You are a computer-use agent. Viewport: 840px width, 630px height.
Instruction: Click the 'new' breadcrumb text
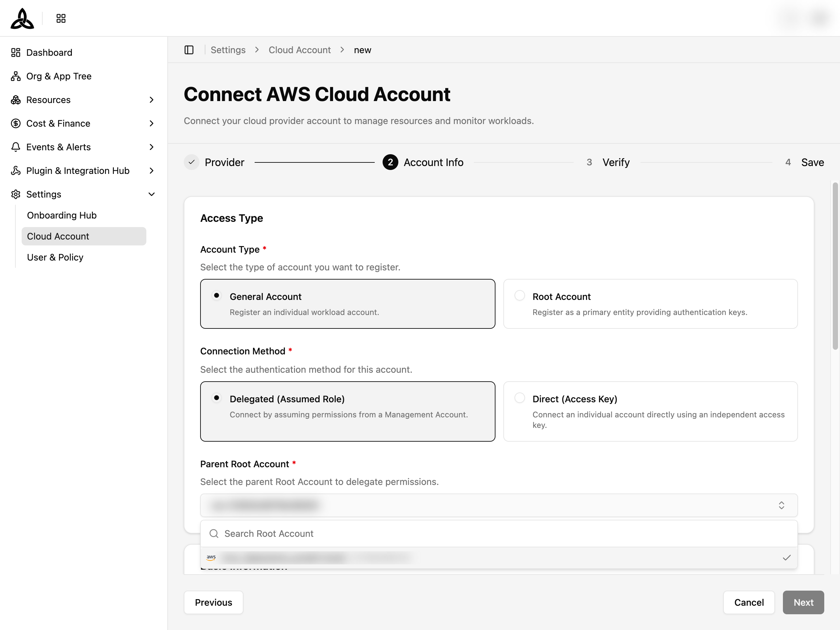[x=362, y=50]
